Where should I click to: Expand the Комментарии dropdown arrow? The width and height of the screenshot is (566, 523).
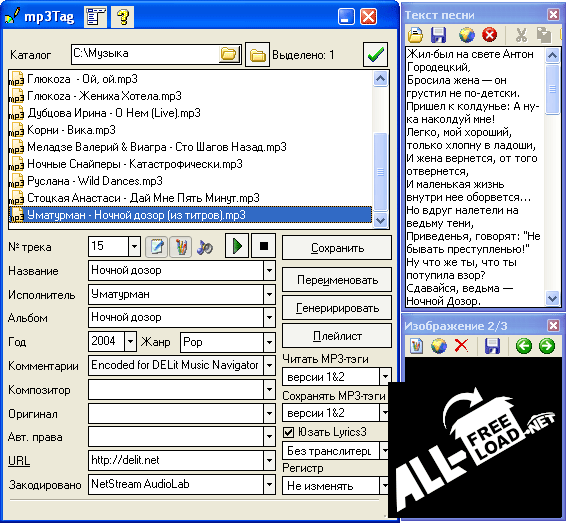(x=269, y=365)
